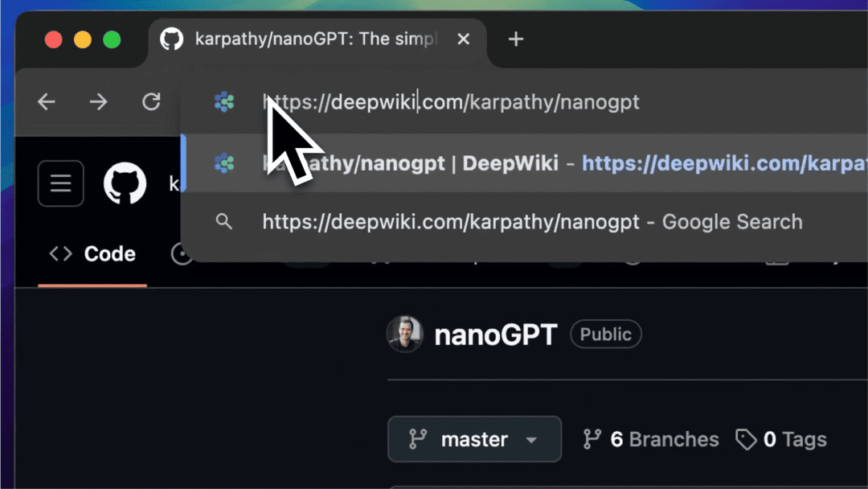Switch to the Code repository tab
The image size is (868, 489).
92,255
